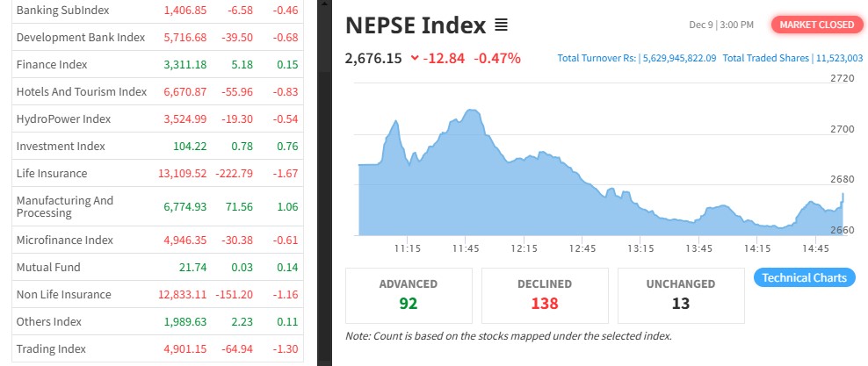This screenshot has width=868, height=366.
Task: Click the Advanced 92 stocks box
Action: click(x=409, y=295)
